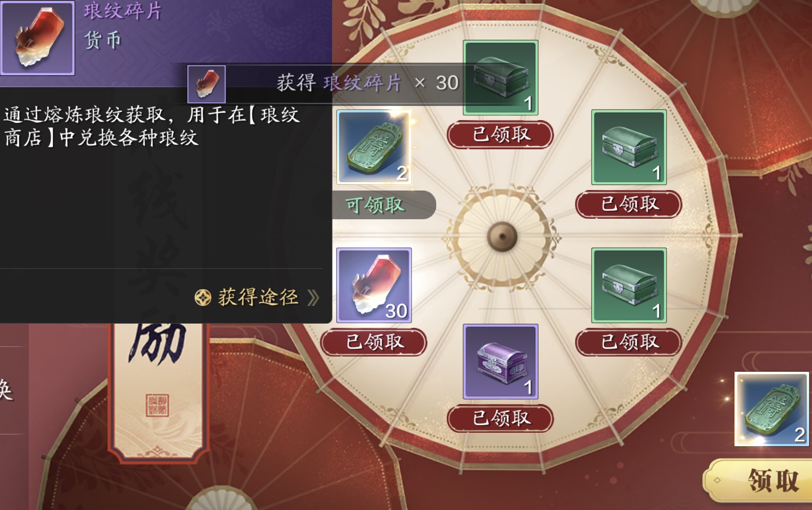
Task: Click the top green chest on wheel
Action: click(x=500, y=78)
